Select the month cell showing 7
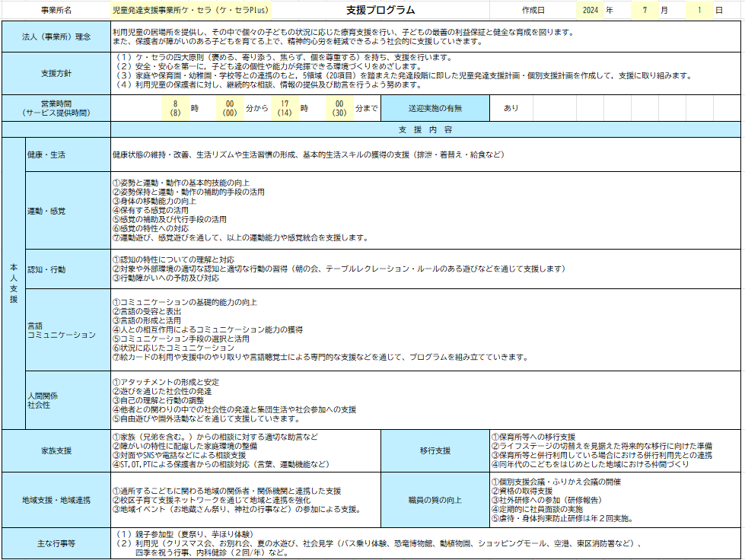The image size is (745, 560). click(645, 11)
